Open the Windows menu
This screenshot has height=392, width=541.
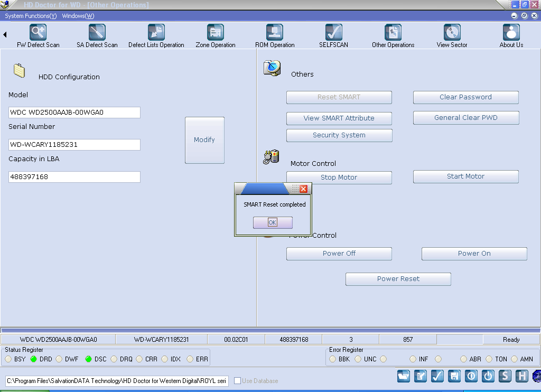[78, 16]
